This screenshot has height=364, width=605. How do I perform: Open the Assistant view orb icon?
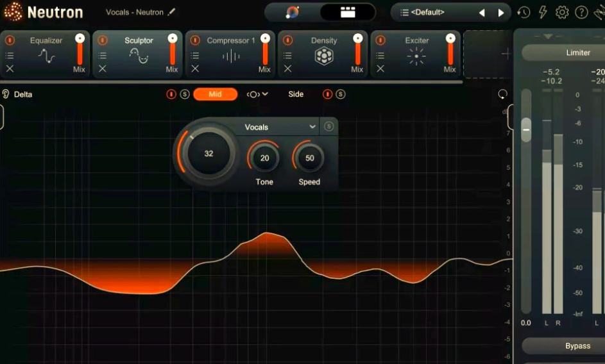coord(292,12)
